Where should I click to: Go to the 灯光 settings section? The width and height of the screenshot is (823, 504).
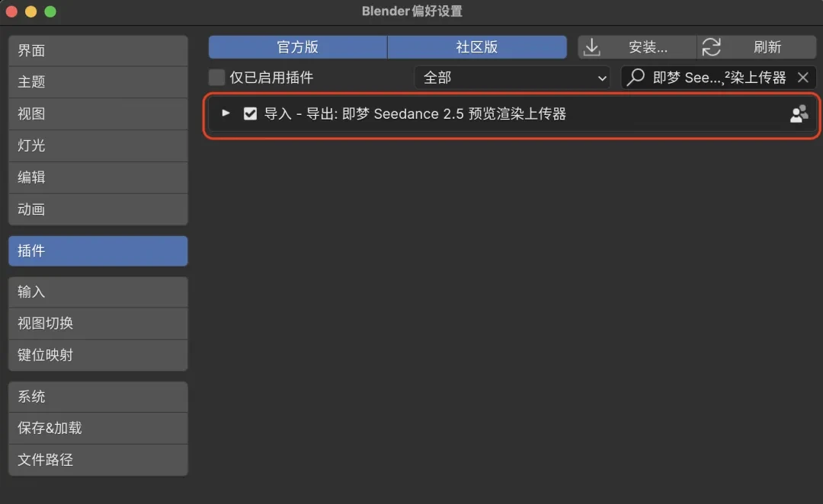pyautogui.click(x=98, y=145)
